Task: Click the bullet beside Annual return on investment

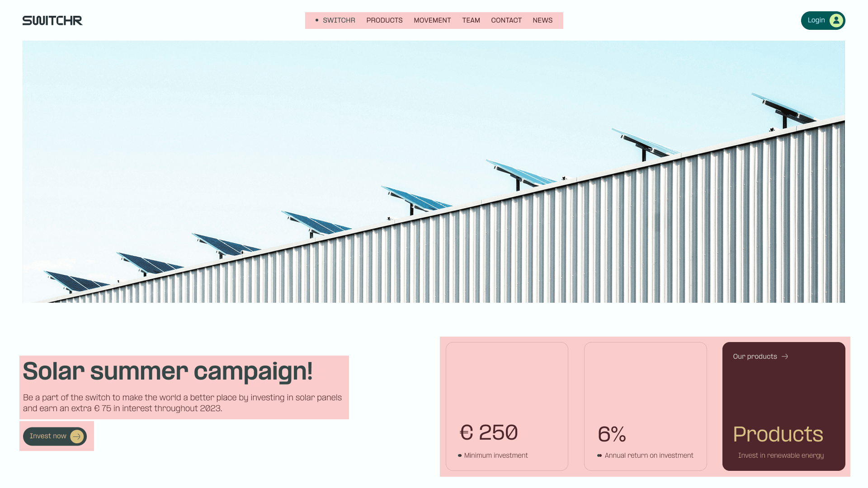Action: point(599,455)
